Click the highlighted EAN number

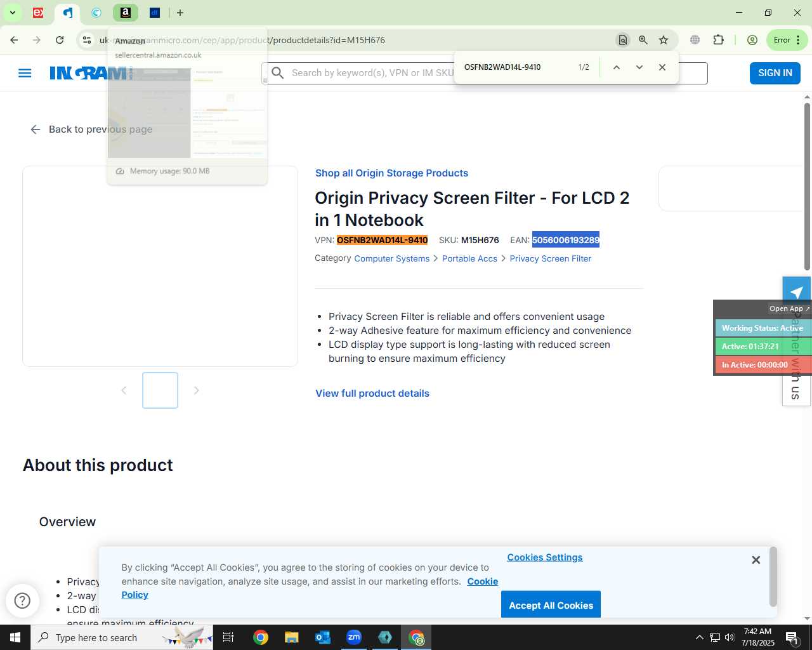pyautogui.click(x=565, y=240)
